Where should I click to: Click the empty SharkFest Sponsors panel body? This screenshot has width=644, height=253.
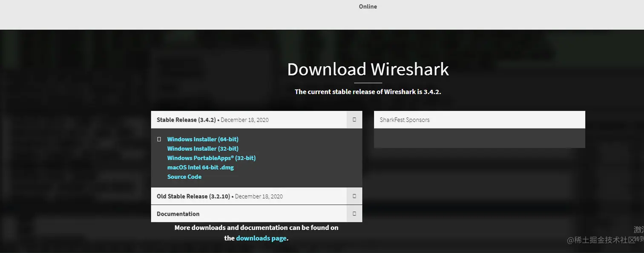480,138
